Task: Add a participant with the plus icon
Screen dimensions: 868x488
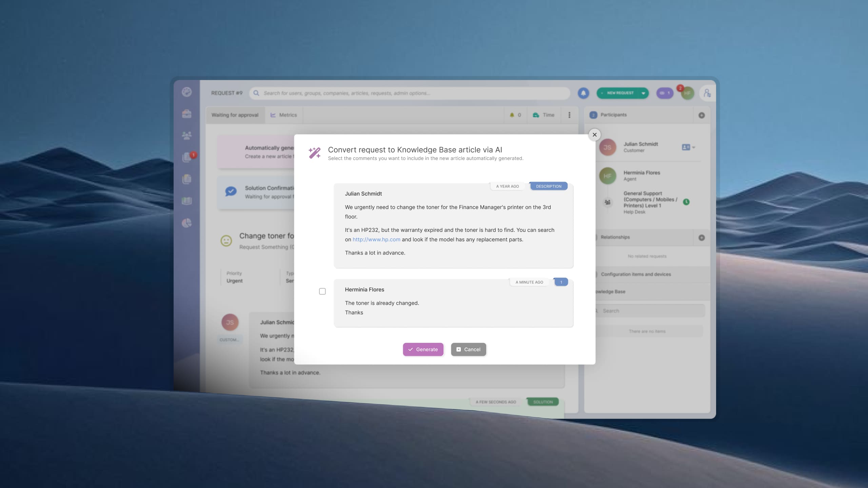Action: tap(702, 115)
